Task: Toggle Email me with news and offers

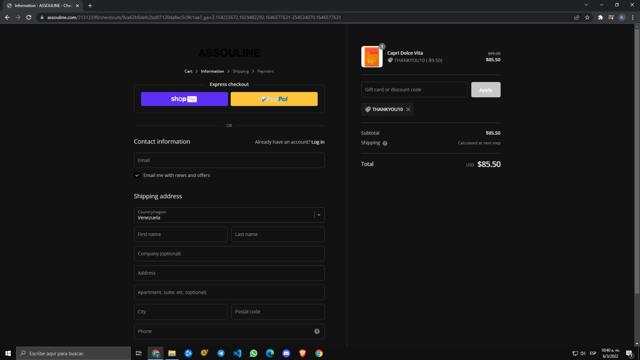Action: [x=137, y=176]
